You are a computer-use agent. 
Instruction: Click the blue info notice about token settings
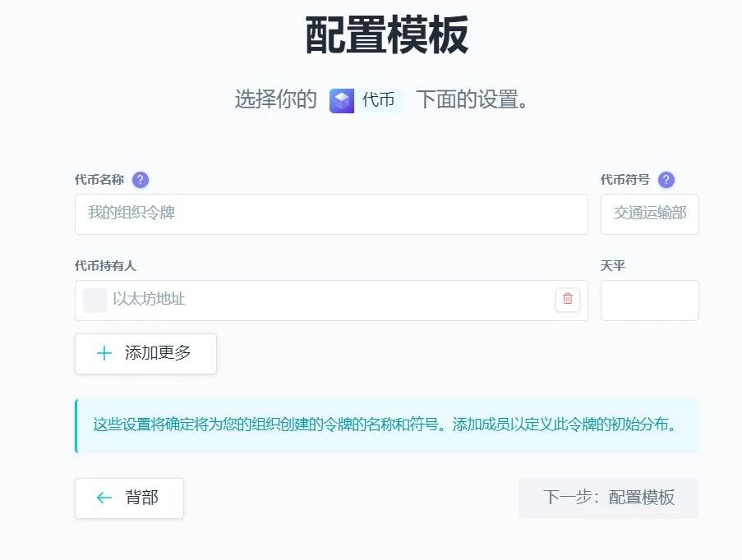(386, 425)
